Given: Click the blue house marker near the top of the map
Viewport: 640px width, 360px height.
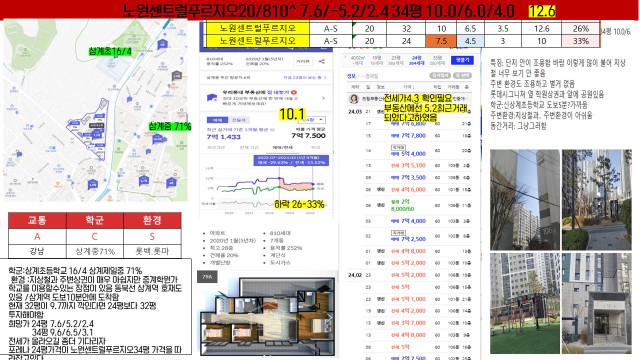Looking at the screenshot, I should click(162, 44).
